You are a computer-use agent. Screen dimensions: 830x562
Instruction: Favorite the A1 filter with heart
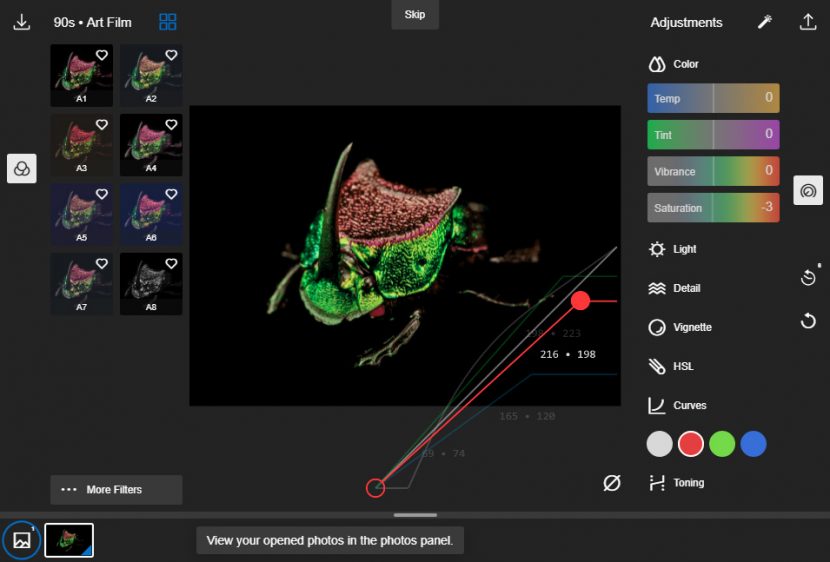101,56
